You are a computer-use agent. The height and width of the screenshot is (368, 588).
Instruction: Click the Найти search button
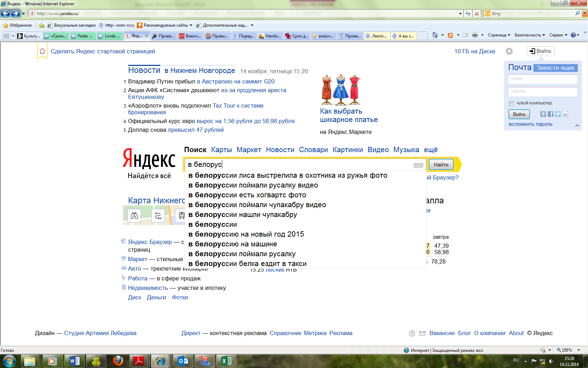(x=441, y=165)
